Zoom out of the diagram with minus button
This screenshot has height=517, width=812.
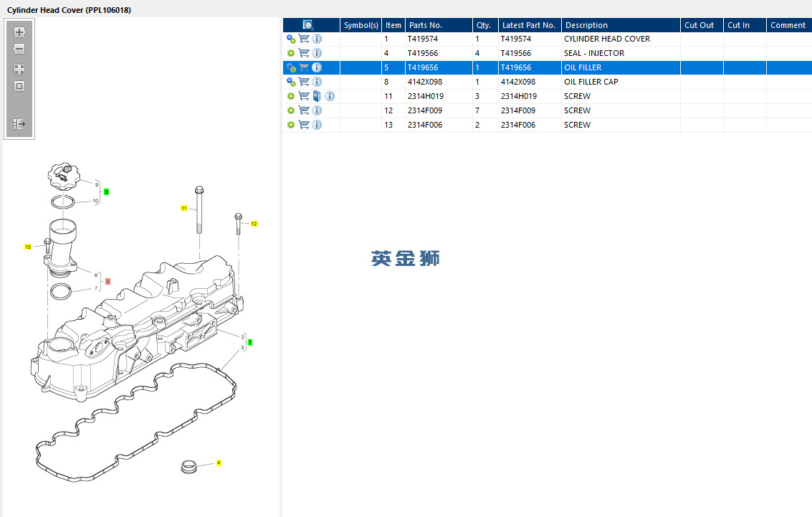(x=19, y=49)
